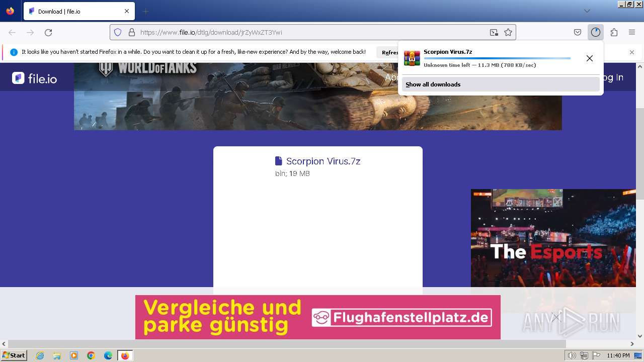
Task: Click the WinRAR archive icon in downloads
Action: click(412, 58)
